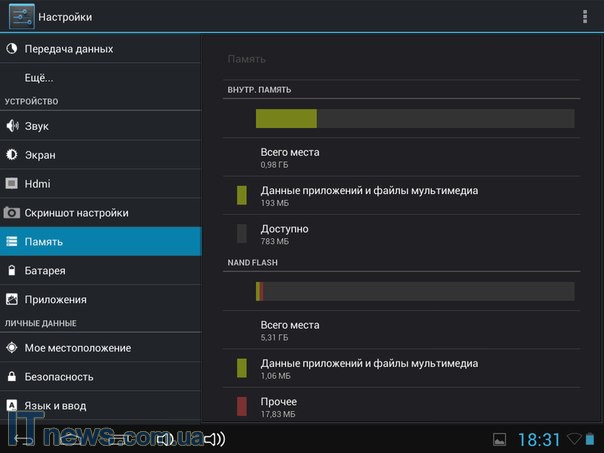Tap the 18:31 clock in status bar

[x=538, y=439]
